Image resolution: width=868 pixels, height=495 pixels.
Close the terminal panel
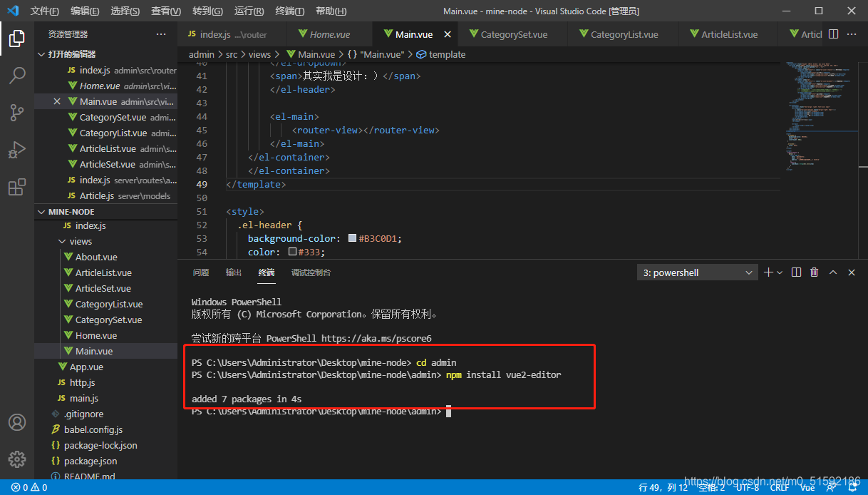[x=852, y=272]
